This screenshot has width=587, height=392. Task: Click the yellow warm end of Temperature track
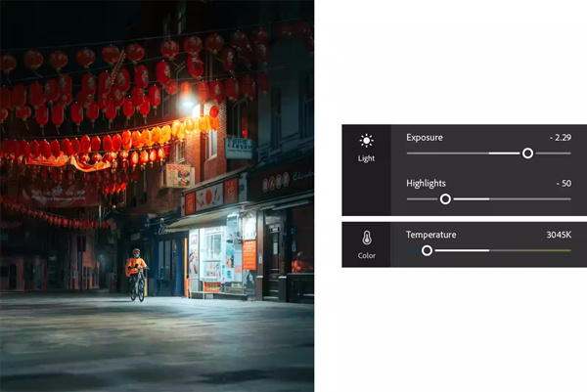(x=567, y=250)
